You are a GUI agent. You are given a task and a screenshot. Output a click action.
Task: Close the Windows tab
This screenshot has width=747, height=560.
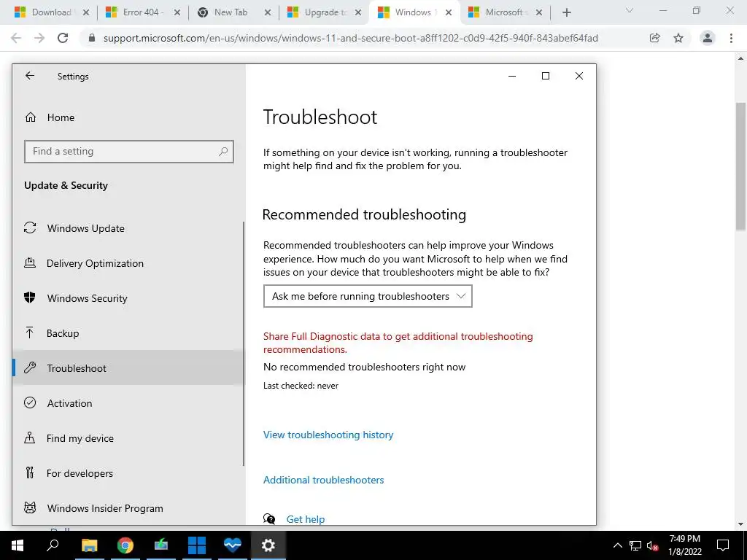click(x=449, y=13)
